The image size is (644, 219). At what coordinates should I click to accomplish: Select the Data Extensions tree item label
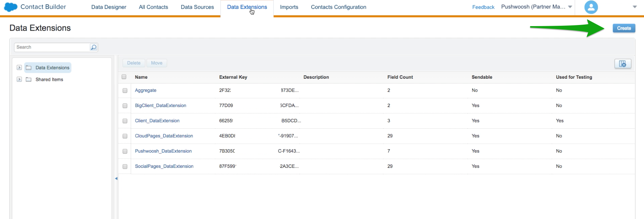click(x=53, y=68)
